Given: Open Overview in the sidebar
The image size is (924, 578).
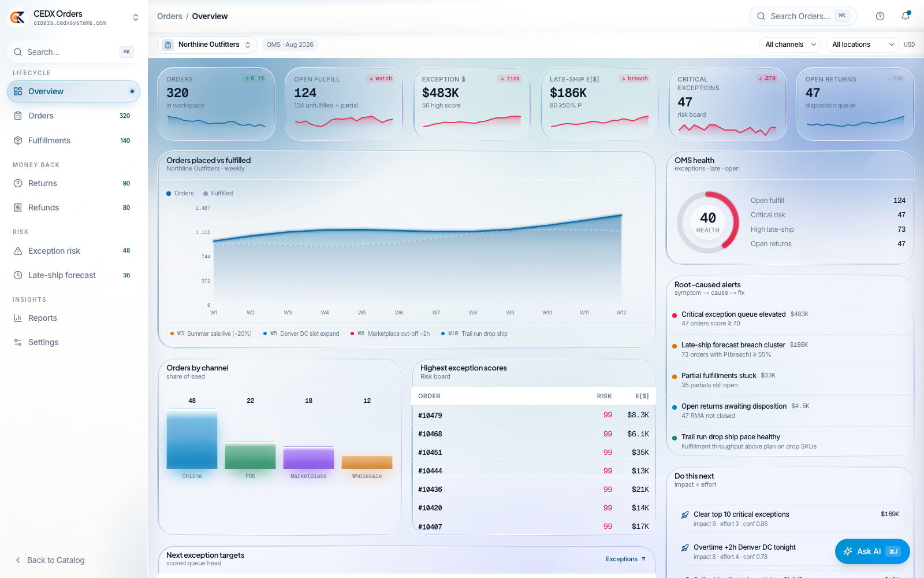Looking at the screenshot, I should coord(73,91).
